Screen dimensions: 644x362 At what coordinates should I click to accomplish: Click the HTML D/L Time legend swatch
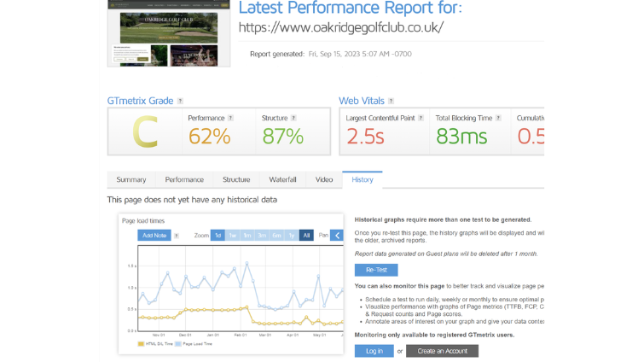pos(141,344)
